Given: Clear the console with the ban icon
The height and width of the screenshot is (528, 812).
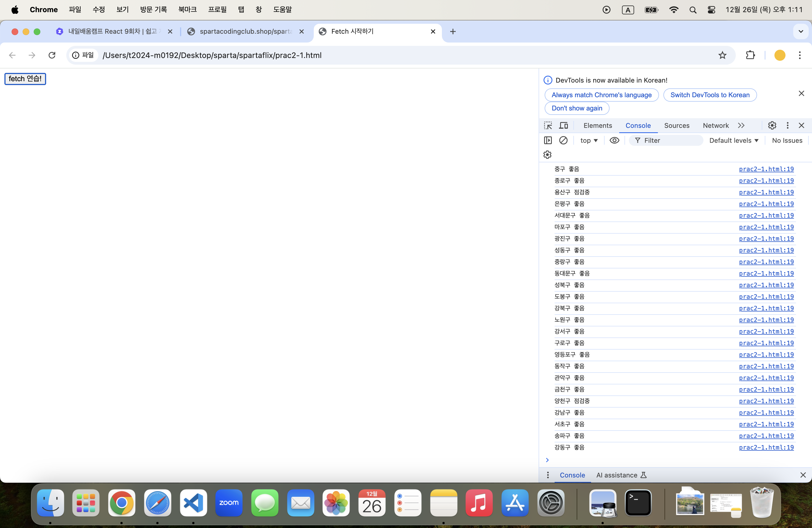Looking at the screenshot, I should coord(563,140).
